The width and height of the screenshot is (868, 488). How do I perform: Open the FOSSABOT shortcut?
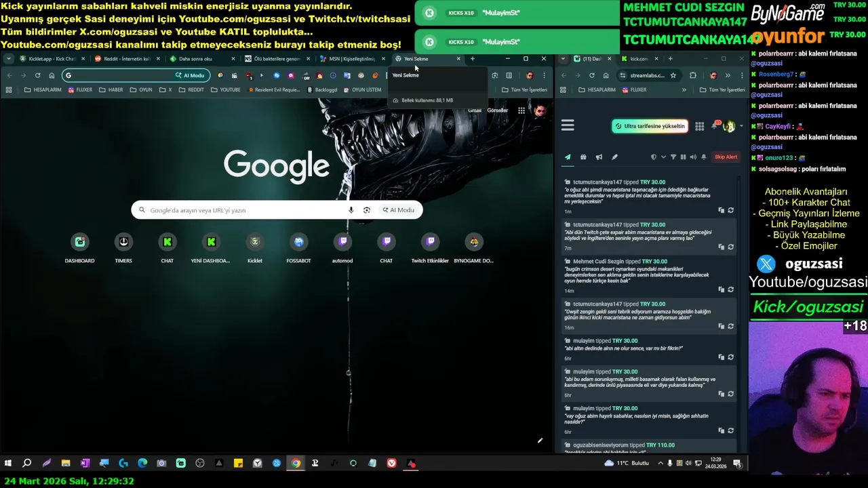tap(298, 248)
